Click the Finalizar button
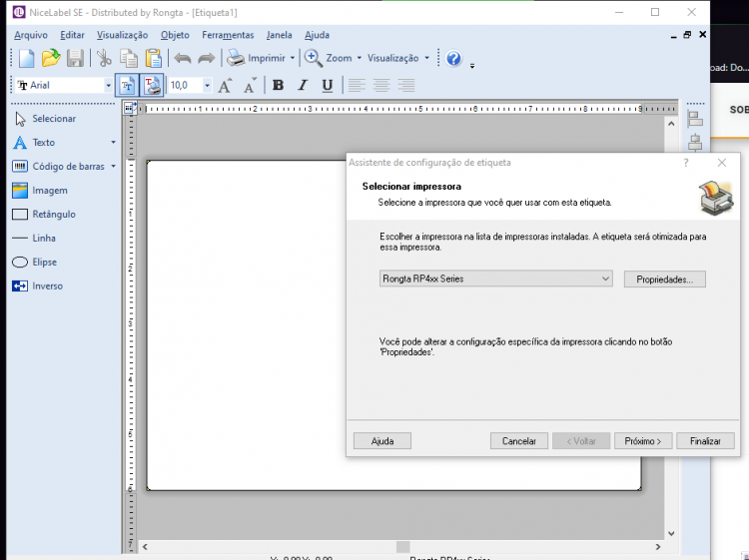This screenshot has height=560, width=749. [x=705, y=441]
